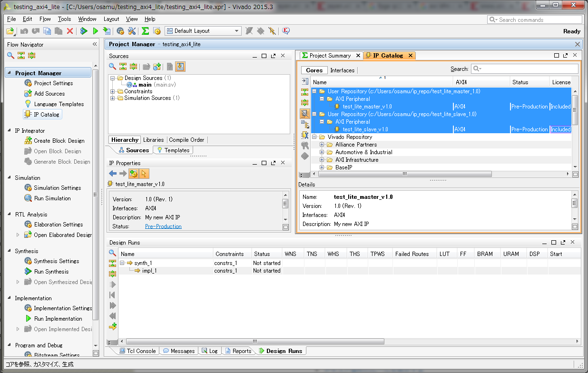This screenshot has height=373, width=588.
Task: Open the Flow menu
Action: click(x=45, y=19)
